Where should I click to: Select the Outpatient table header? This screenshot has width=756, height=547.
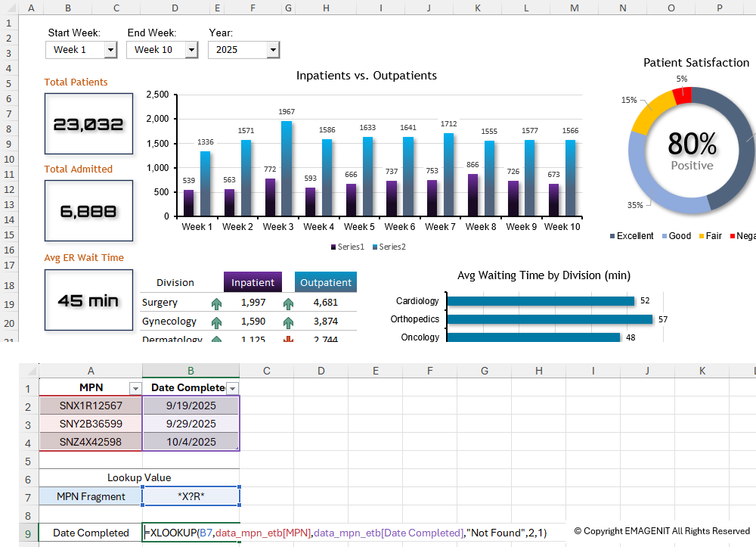[x=325, y=282]
